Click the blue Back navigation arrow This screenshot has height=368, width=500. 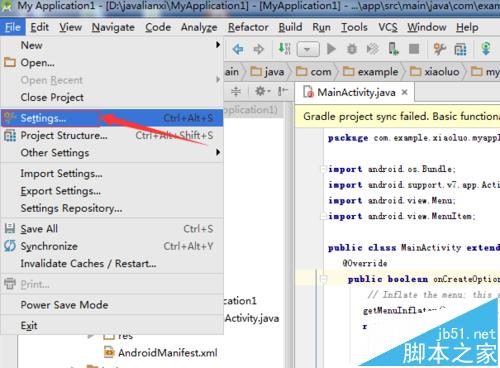pyautogui.click(x=238, y=49)
